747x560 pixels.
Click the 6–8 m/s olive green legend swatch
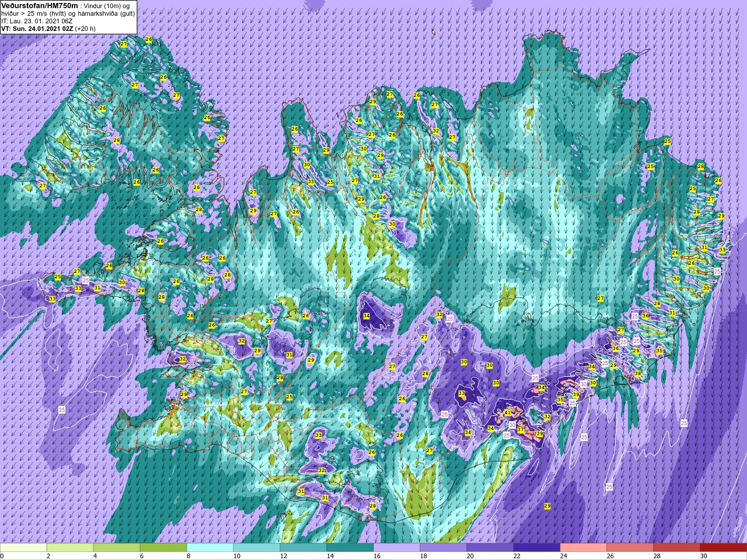[163, 548]
